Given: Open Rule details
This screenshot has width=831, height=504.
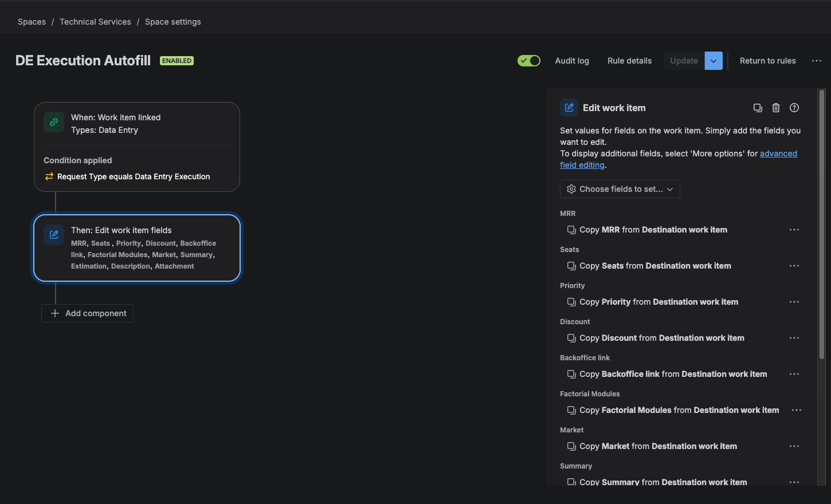Looking at the screenshot, I should pyautogui.click(x=630, y=61).
